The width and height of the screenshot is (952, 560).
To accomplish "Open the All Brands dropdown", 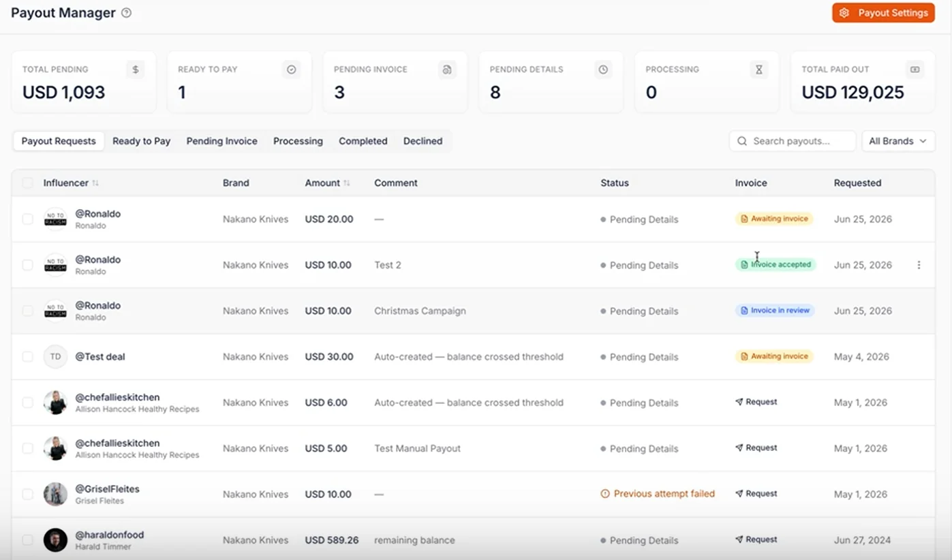I will tap(898, 141).
